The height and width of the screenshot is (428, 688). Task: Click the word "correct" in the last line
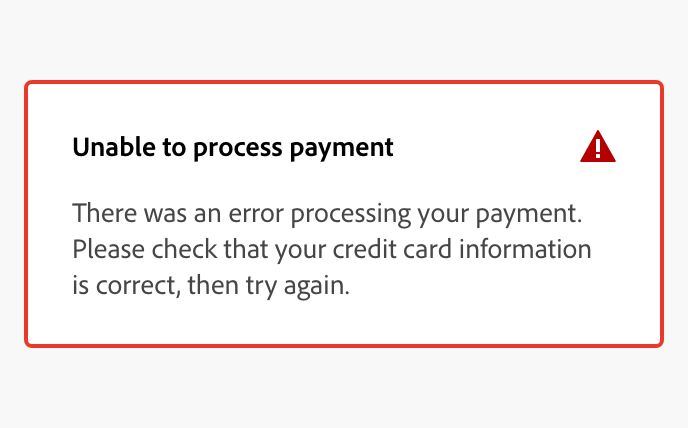[x=131, y=285]
